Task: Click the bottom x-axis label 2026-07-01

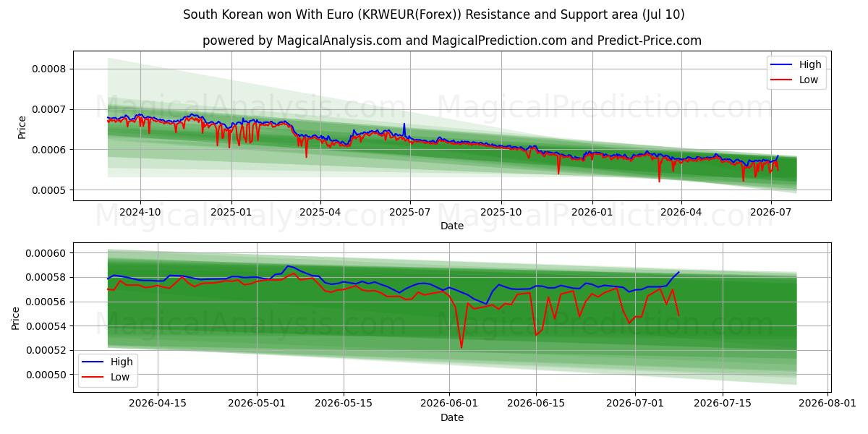Action: click(x=637, y=404)
